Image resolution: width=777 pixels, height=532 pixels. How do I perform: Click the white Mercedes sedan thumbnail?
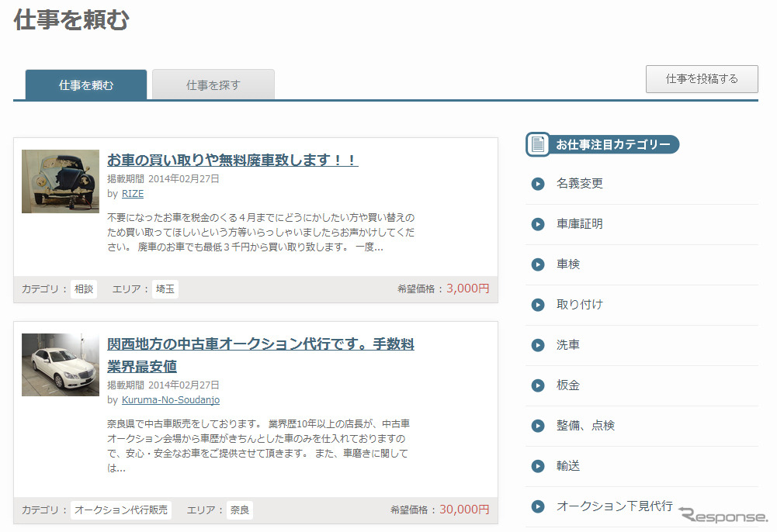[61, 364]
